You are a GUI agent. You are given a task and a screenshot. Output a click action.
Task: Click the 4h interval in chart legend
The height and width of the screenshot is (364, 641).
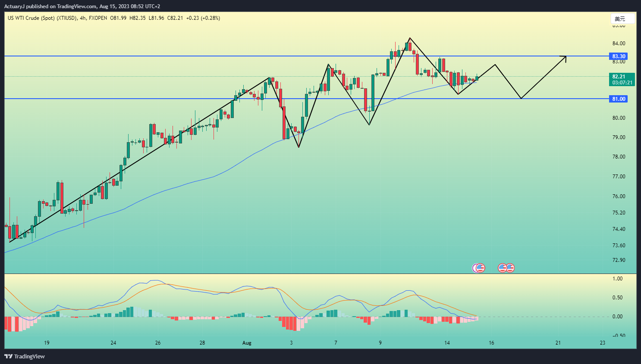[x=83, y=18]
